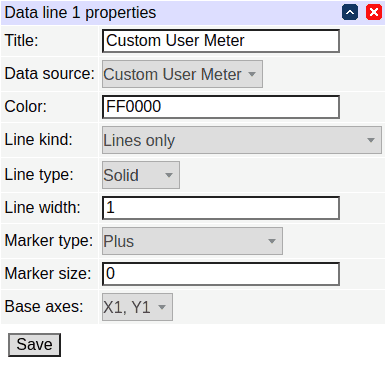
Task: Open the Marker type Plus dropdown
Action: point(192,241)
